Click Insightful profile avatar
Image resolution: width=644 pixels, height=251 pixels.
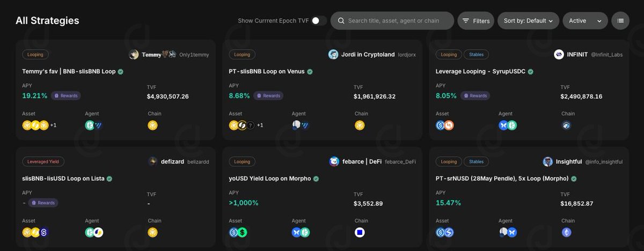click(547, 161)
